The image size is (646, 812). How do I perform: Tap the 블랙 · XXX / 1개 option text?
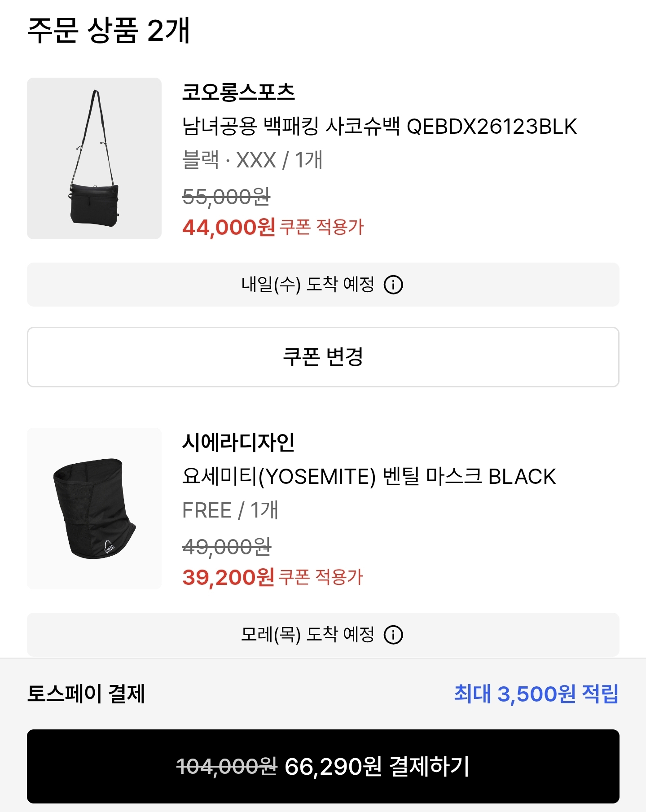252,160
